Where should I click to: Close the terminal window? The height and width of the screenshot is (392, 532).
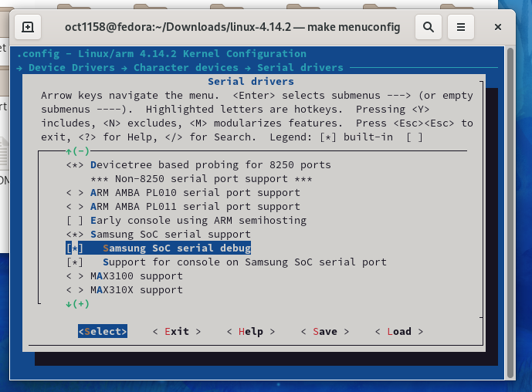tap(498, 27)
